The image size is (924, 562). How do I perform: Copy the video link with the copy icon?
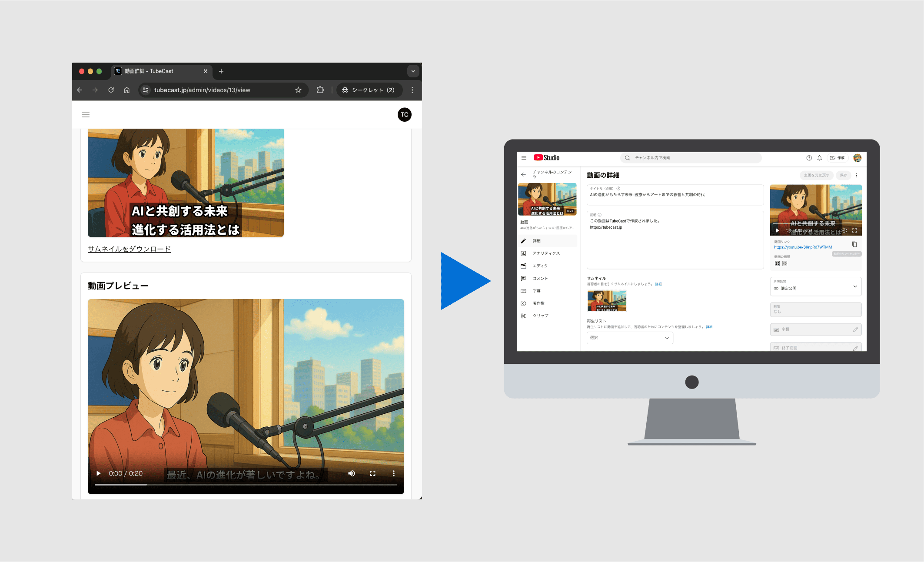click(x=854, y=244)
